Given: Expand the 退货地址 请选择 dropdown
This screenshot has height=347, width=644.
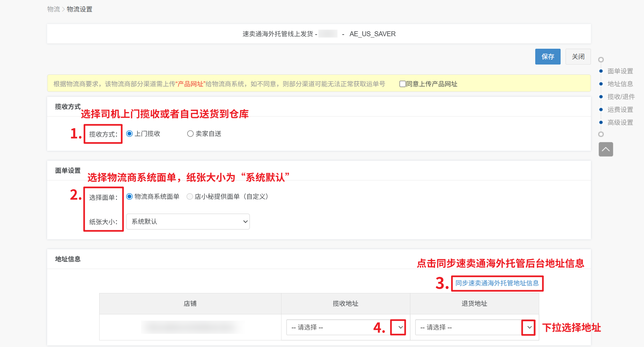Looking at the screenshot, I should click(x=475, y=327).
